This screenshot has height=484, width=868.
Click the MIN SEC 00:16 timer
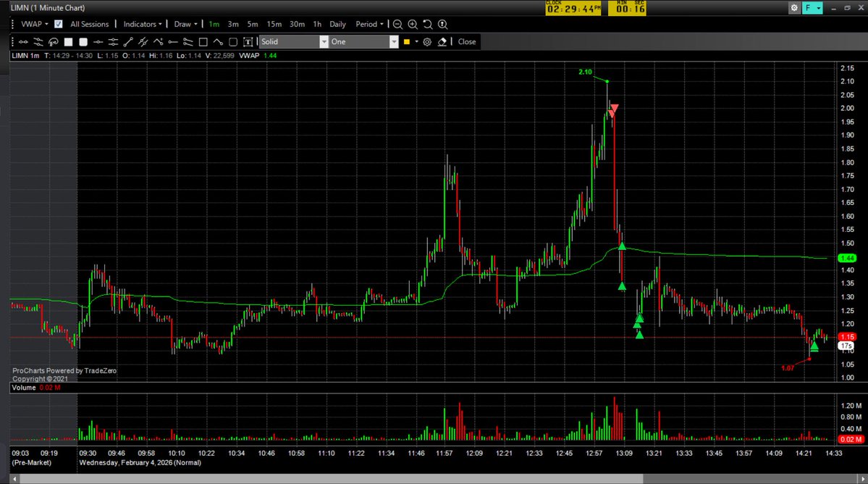[627, 8]
